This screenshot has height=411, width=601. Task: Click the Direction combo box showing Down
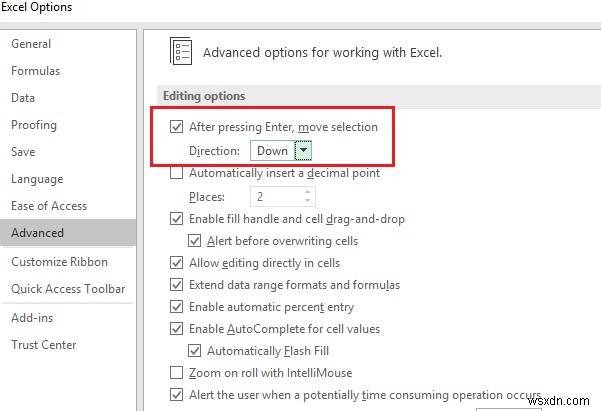point(273,151)
